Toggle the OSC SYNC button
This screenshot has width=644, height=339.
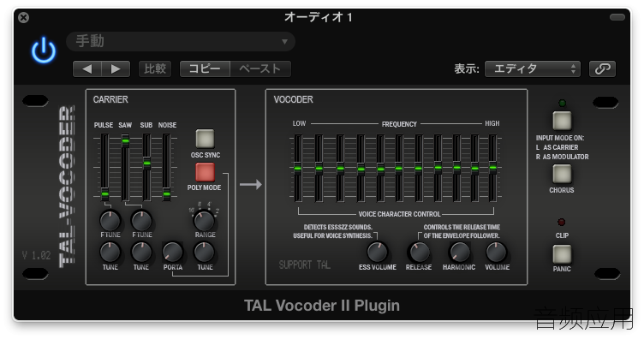[205, 139]
